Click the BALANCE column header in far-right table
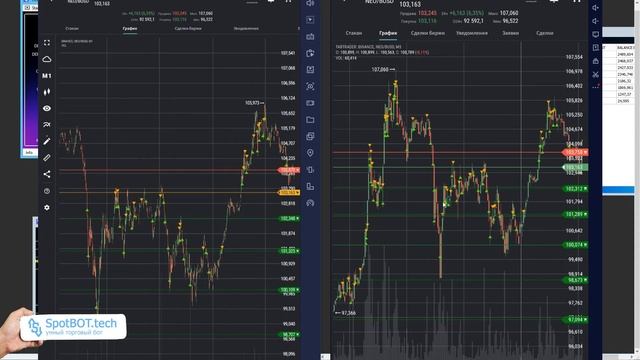The height and width of the screenshot is (360, 640). (x=624, y=48)
